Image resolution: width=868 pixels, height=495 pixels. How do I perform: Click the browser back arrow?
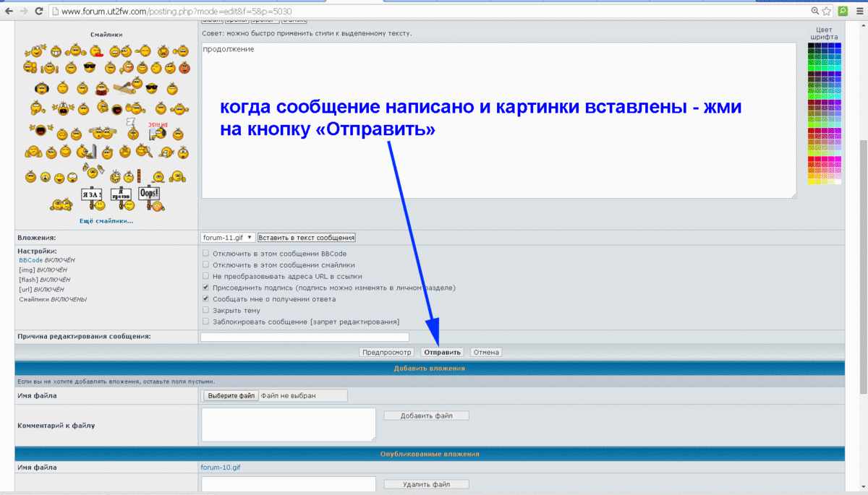point(9,11)
